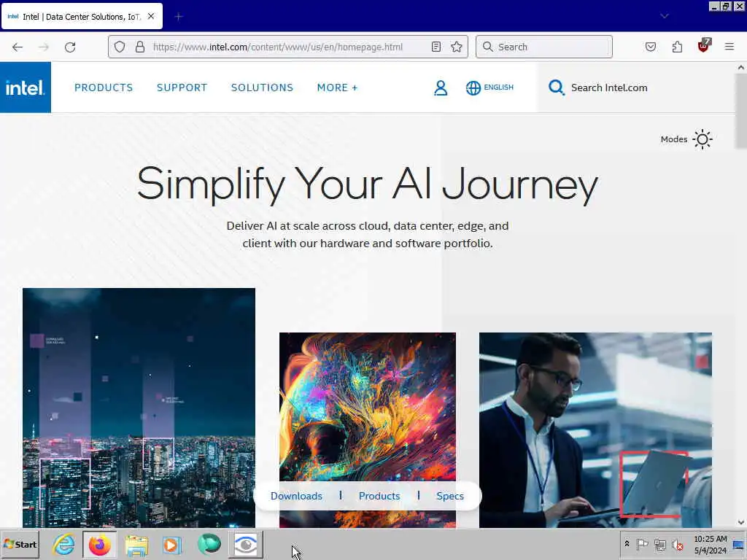Open the Specs quick link
Screen dimensions: 747x560
click(449, 496)
